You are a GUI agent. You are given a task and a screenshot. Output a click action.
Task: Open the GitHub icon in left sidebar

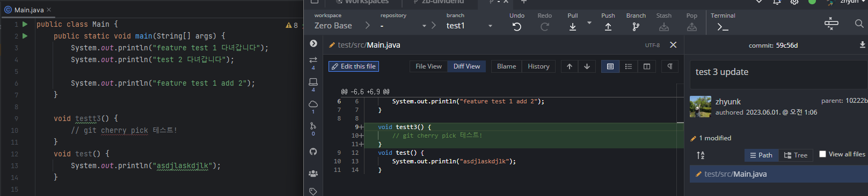click(313, 152)
